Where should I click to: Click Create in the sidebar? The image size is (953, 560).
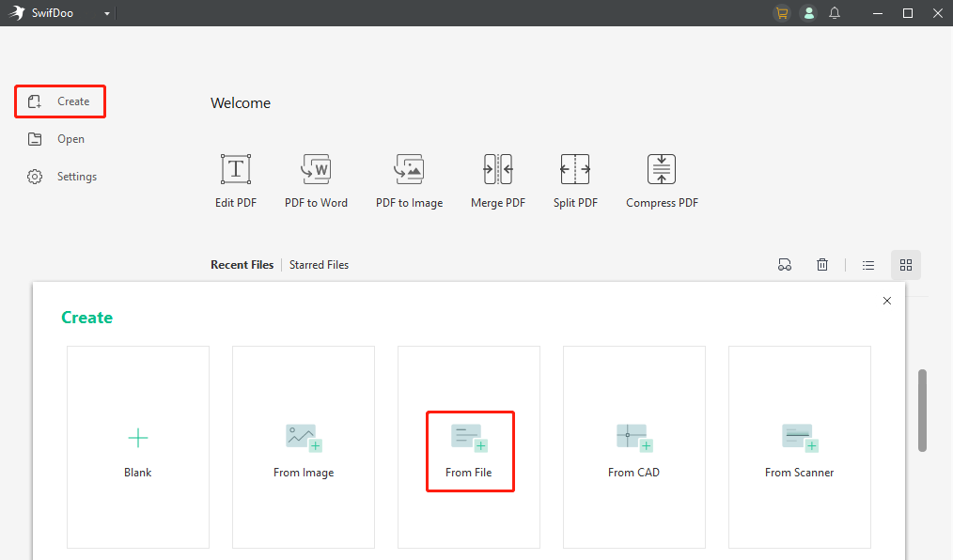pyautogui.click(x=60, y=101)
